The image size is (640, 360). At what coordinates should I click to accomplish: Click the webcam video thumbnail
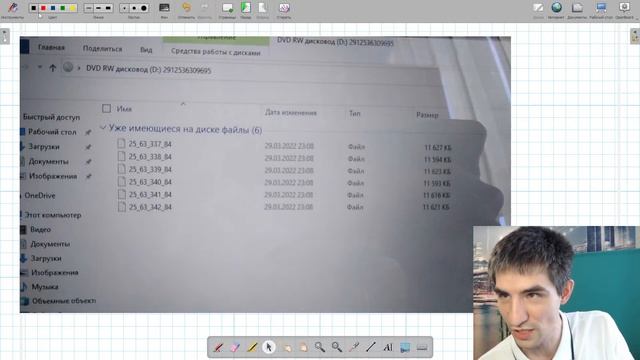pos(556,293)
